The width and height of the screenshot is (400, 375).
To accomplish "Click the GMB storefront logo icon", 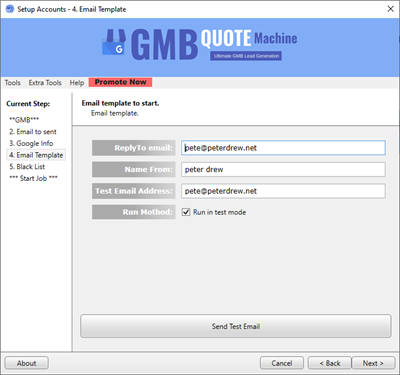I will pos(114,42).
